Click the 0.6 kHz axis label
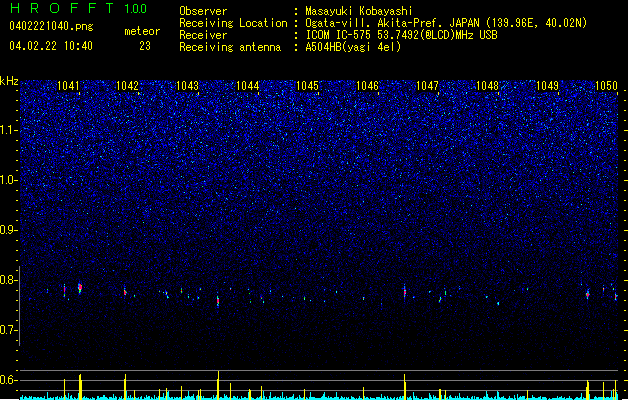 [9, 380]
